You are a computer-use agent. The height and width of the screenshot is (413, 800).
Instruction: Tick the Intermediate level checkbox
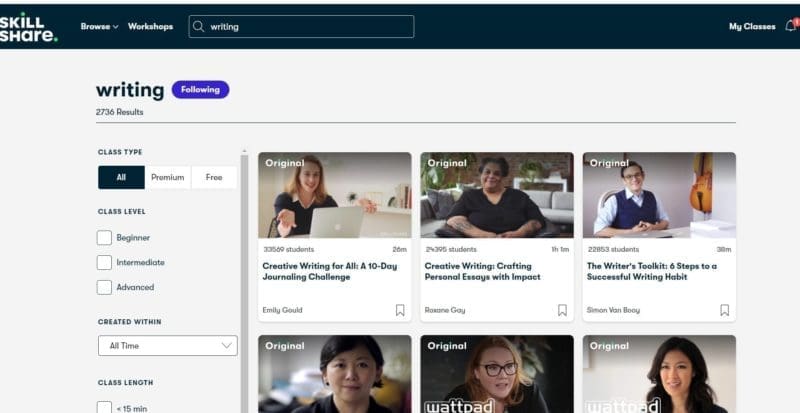104,262
